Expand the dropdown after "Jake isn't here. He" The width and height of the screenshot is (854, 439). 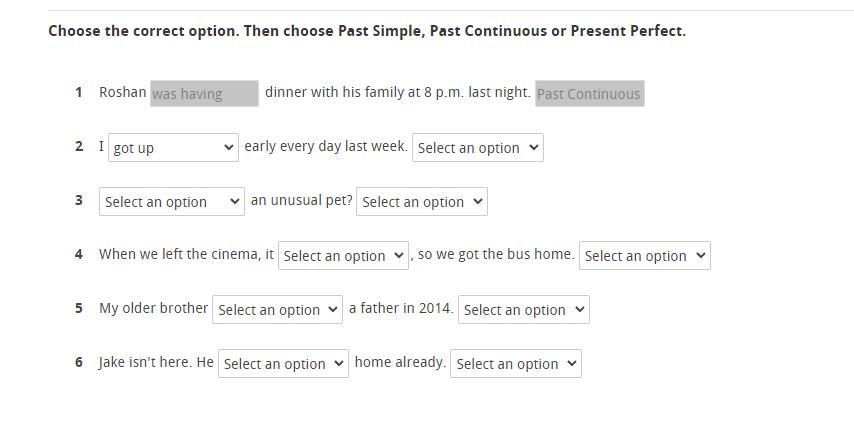click(x=283, y=364)
